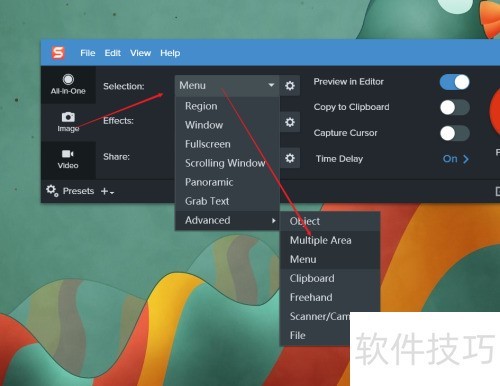This screenshot has width=500, height=386.
Task: Toggle Copy to Clipboard switch
Action: [455, 107]
